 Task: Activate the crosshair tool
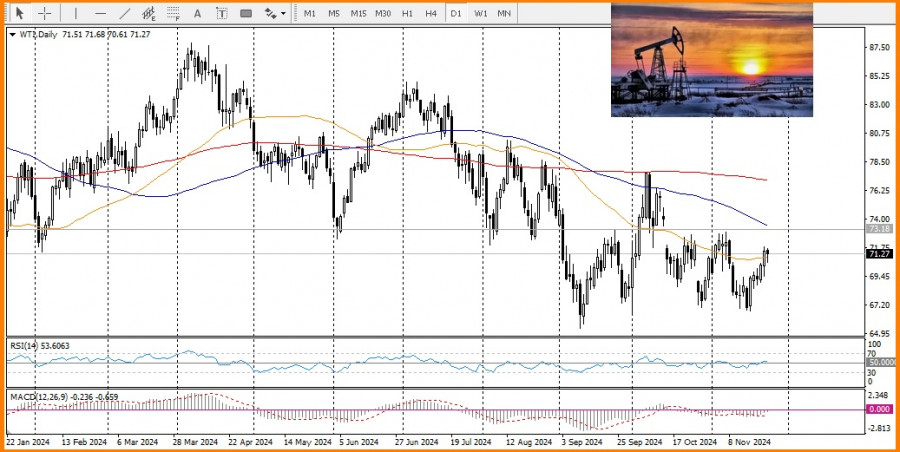click(x=45, y=13)
